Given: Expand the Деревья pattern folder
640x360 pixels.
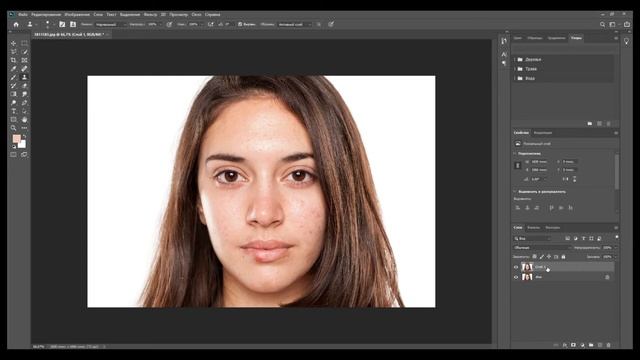Looking at the screenshot, I should [515, 60].
